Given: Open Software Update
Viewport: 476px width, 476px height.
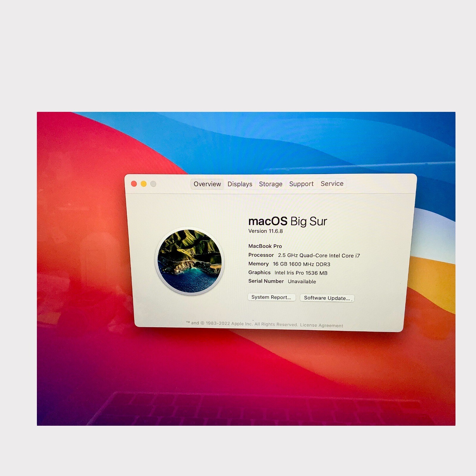Looking at the screenshot, I should [x=327, y=298].
